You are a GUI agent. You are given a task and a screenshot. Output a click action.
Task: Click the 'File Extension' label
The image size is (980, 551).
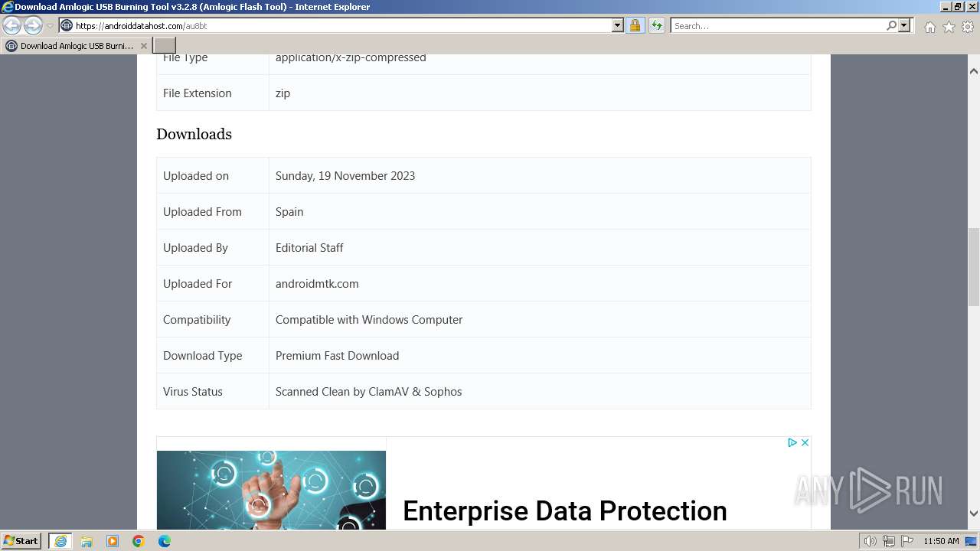pos(197,93)
